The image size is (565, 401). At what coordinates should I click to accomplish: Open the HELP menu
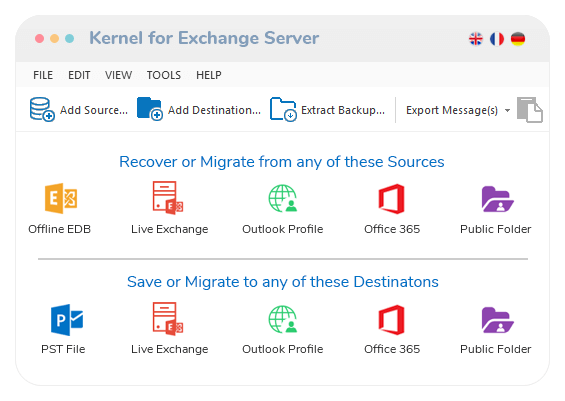pyautogui.click(x=209, y=75)
